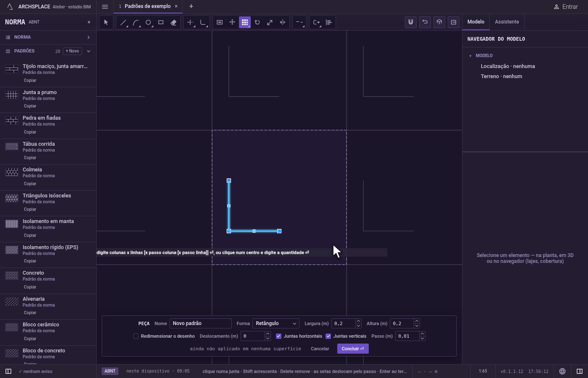Click the active array grid tool

(x=245, y=22)
